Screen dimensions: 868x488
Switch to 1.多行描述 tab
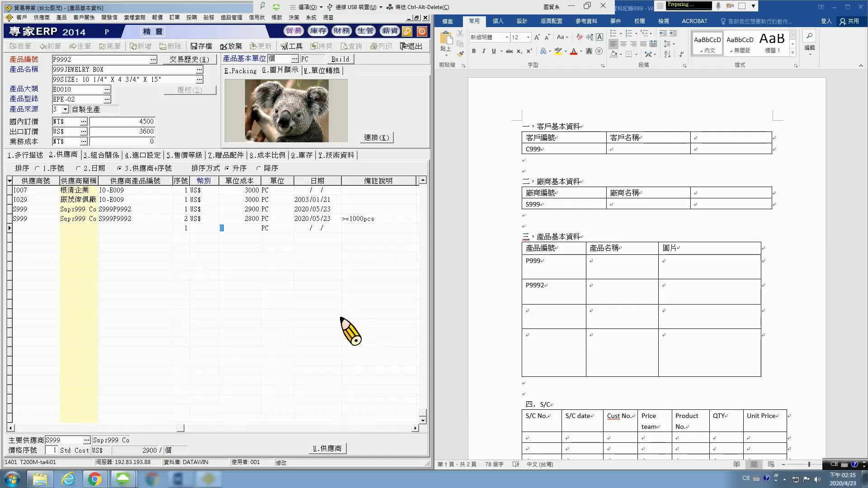pos(25,155)
